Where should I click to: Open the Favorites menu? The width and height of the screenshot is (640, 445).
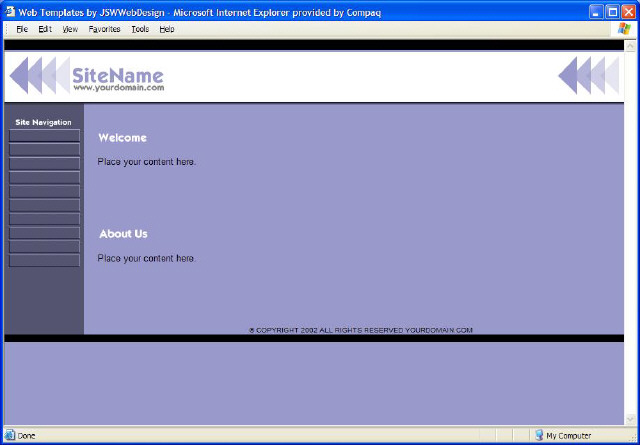click(x=104, y=29)
